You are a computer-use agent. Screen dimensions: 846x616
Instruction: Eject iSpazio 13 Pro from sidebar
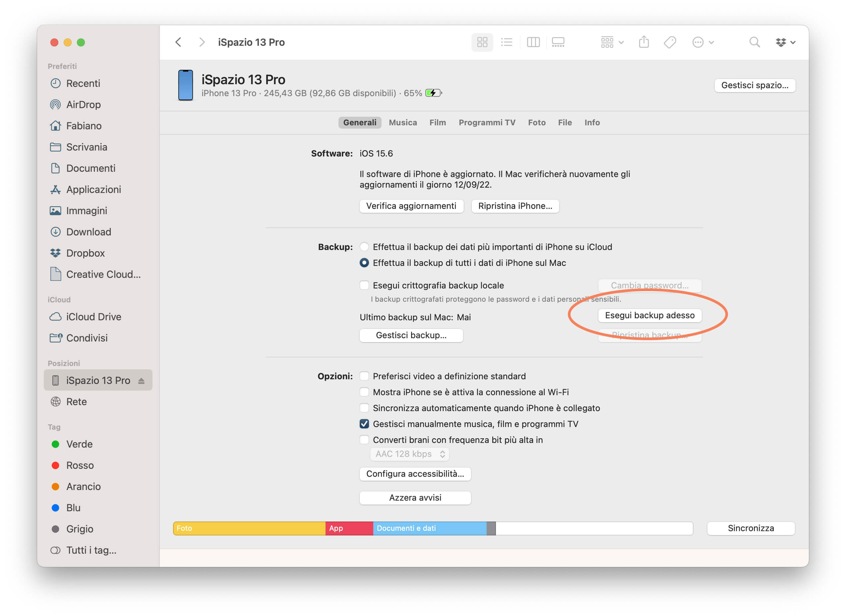141,381
